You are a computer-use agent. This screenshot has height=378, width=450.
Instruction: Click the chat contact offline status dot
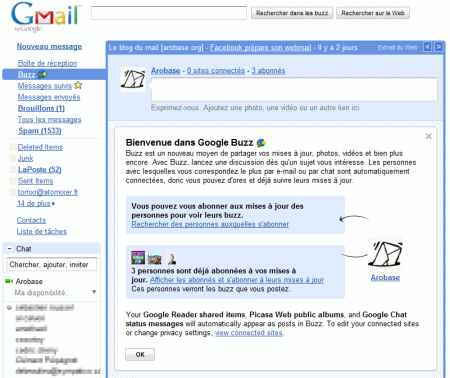tap(9, 307)
